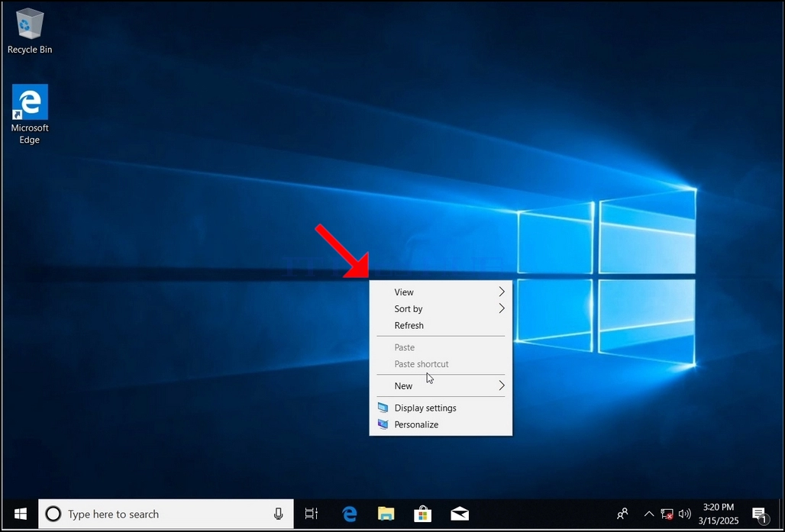
Task: Click the Cortana circle icon in search box
Action: pyautogui.click(x=53, y=514)
